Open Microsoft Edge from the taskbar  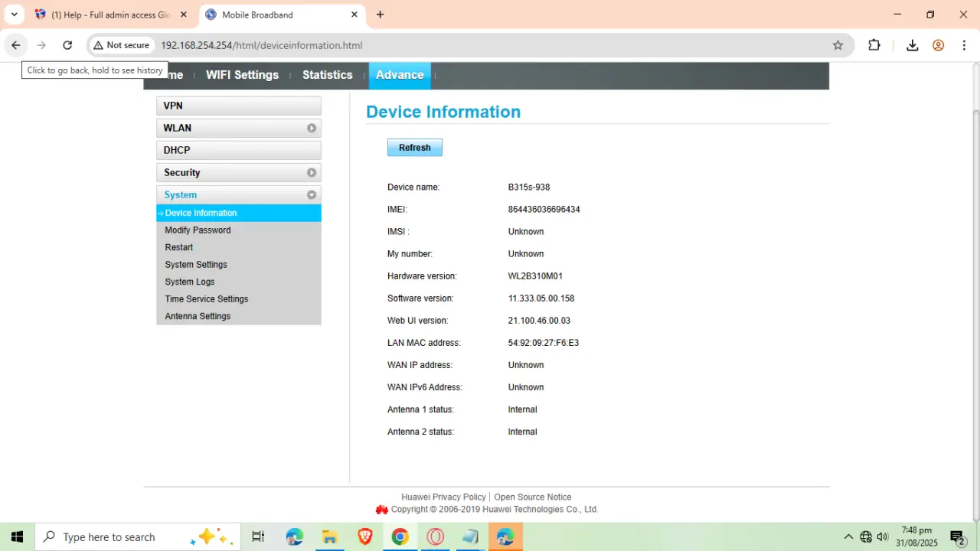pos(295,536)
